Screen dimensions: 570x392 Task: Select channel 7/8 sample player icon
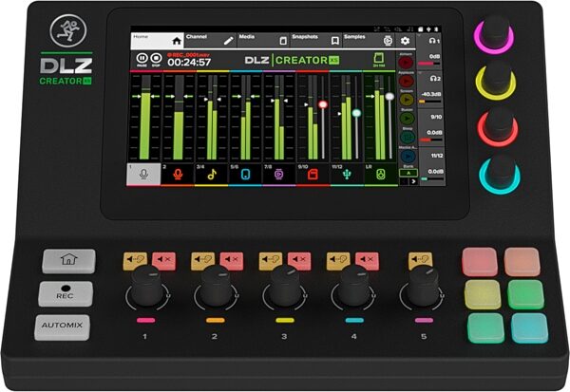[x=278, y=175]
